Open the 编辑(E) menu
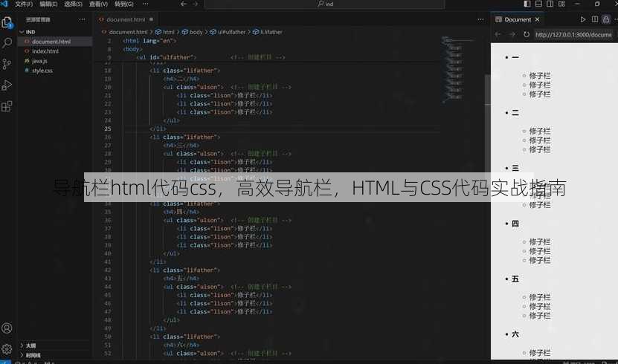618x364 pixels. click(48, 4)
